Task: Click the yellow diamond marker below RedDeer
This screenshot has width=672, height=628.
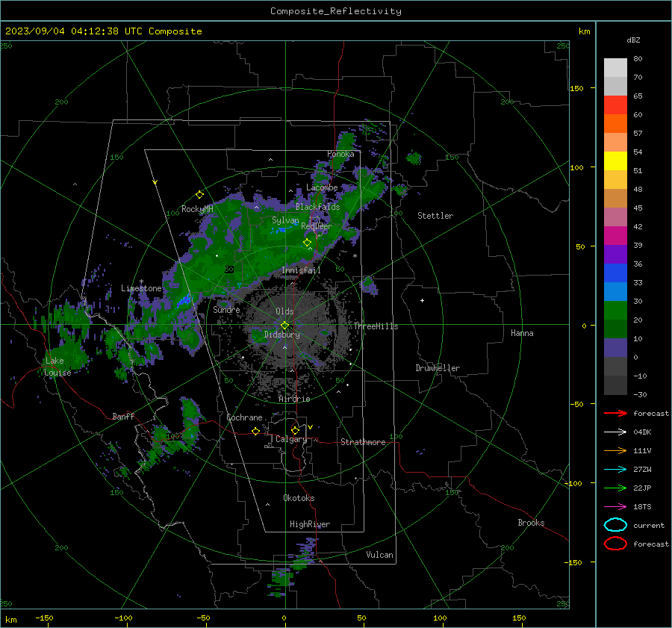Action: [x=307, y=243]
